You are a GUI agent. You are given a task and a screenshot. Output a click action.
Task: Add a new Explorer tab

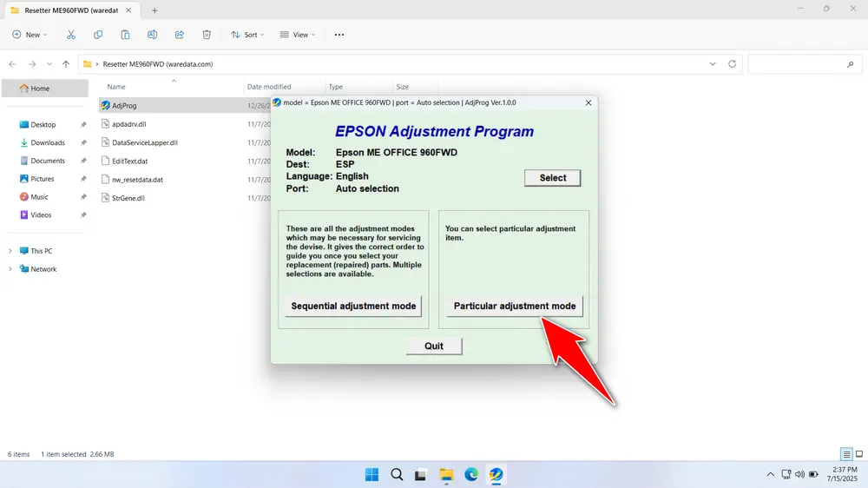(155, 10)
